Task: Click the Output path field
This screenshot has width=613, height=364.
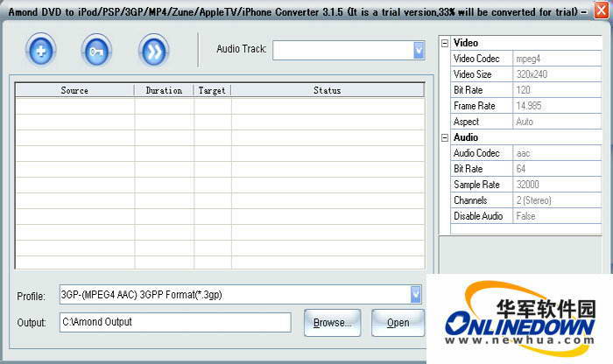Action: 175,322
